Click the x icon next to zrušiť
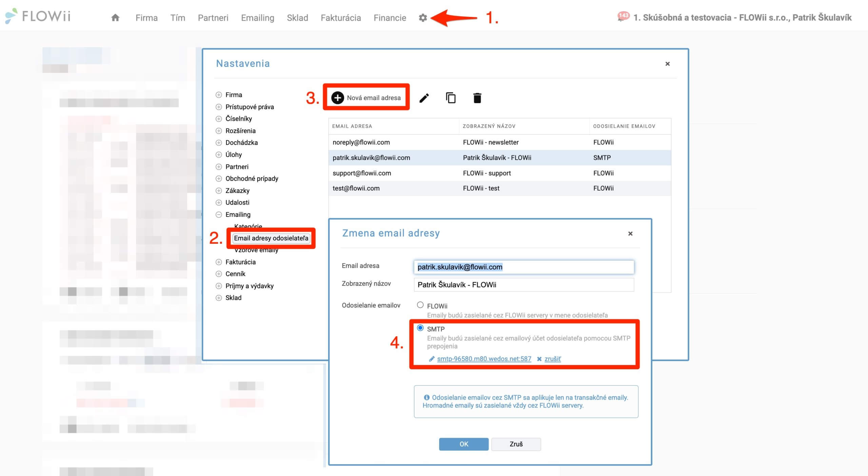The width and height of the screenshot is (868, 476). pos(539,359)
